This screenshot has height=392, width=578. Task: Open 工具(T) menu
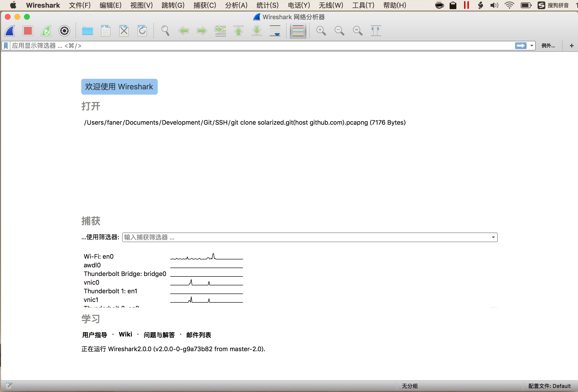click(363, 5)
